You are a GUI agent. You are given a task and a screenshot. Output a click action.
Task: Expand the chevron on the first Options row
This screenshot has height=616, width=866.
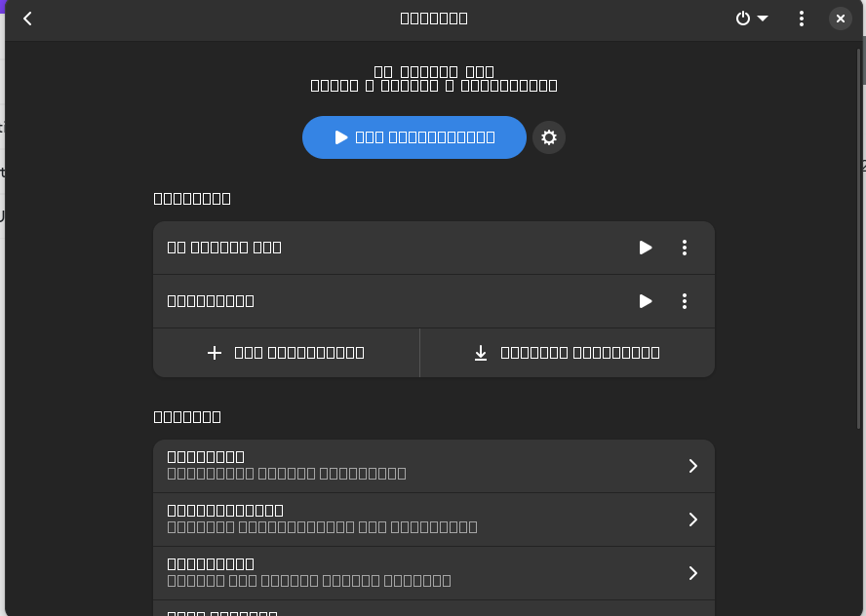692,466
